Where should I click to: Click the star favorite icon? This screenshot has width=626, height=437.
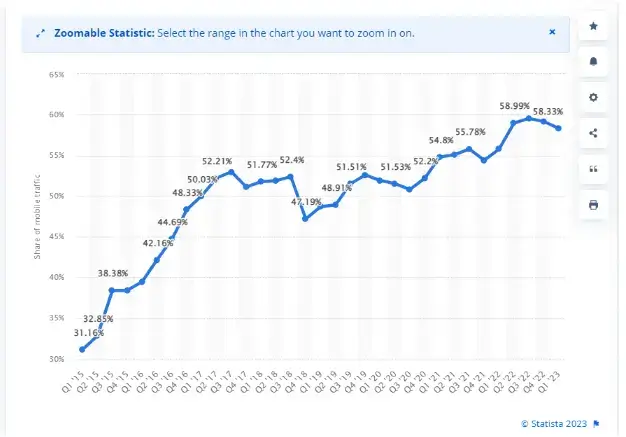click(593, 26)
